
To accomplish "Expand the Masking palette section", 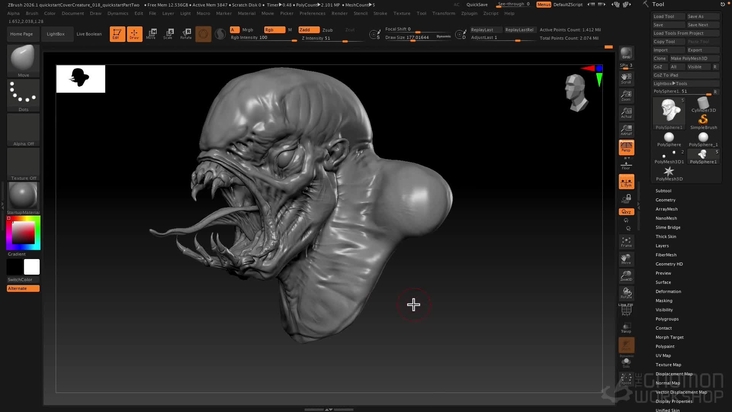I will pyautogui.click(x=664, y=301).
